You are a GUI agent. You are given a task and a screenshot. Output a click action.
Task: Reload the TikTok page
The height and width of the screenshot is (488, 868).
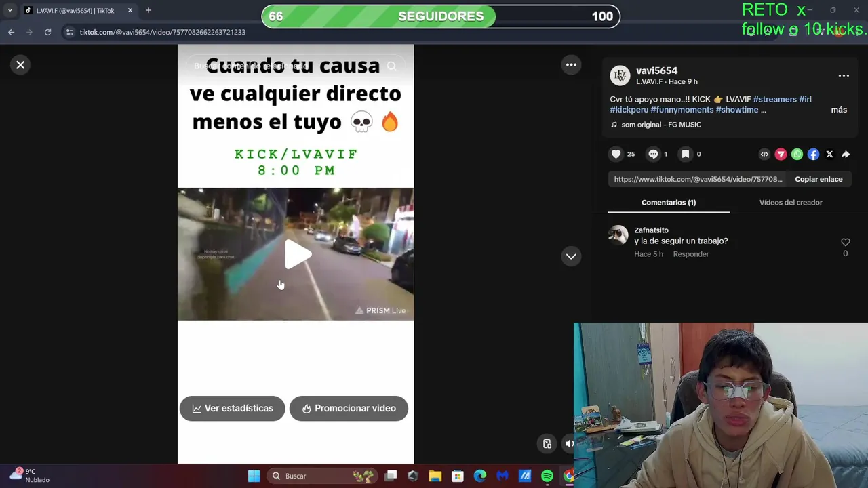(47, 32)
